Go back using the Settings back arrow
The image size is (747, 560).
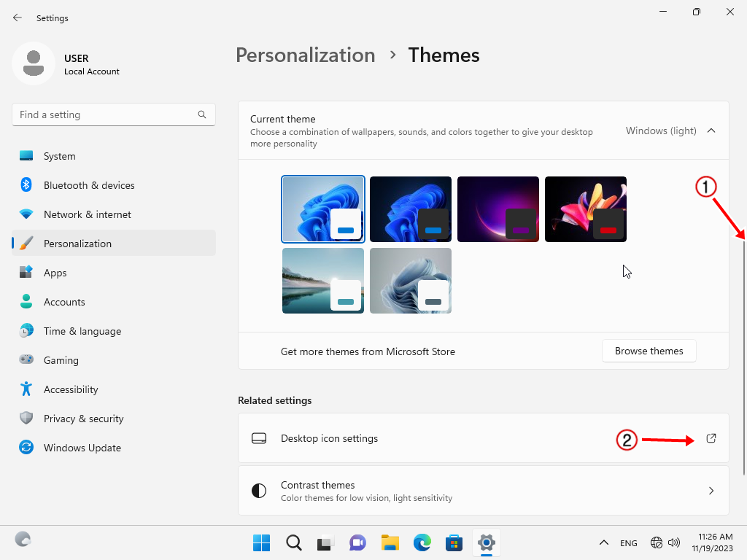coord(18,17)
